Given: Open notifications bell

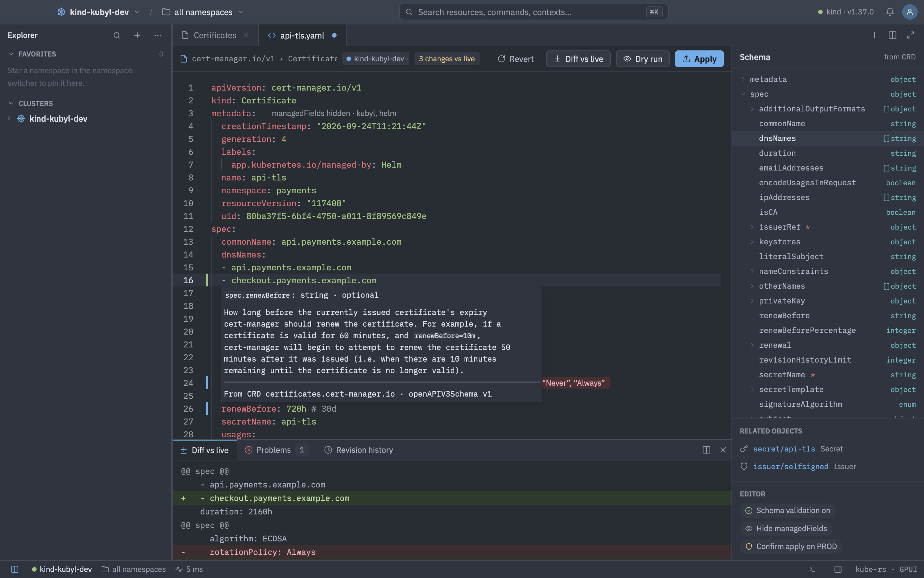Looking at the screenshot, I should coord(890,12).
